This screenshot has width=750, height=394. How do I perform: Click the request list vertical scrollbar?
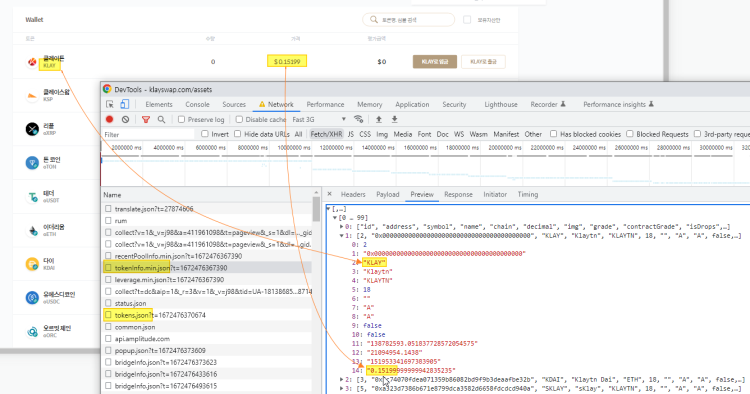click(x=316, y=209)
